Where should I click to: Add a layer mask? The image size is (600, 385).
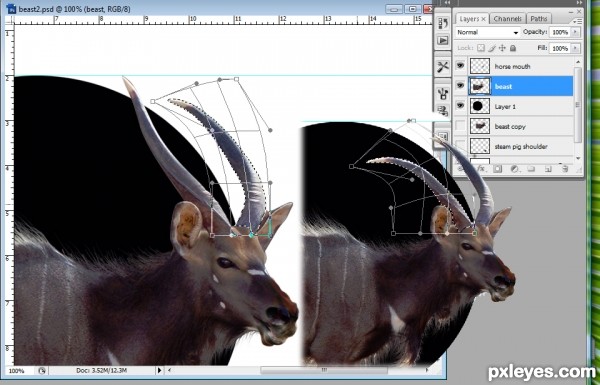(x=497, y=169)
